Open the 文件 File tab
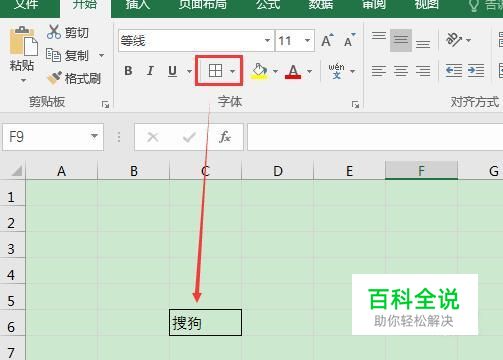The width and height of the screenshot is (503, 360). pyautogui.click(x=26, y=5)
